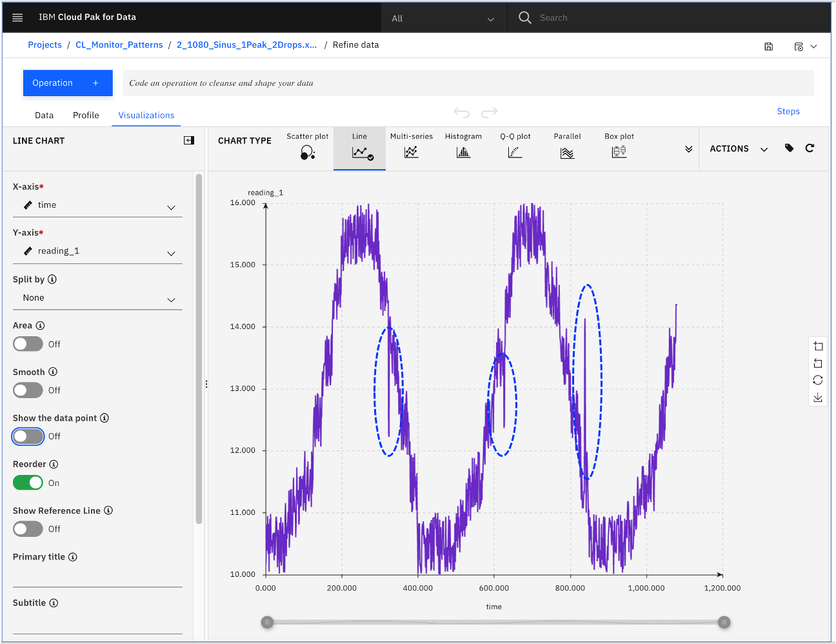Open the Split by None dropdown

point(97,298)
